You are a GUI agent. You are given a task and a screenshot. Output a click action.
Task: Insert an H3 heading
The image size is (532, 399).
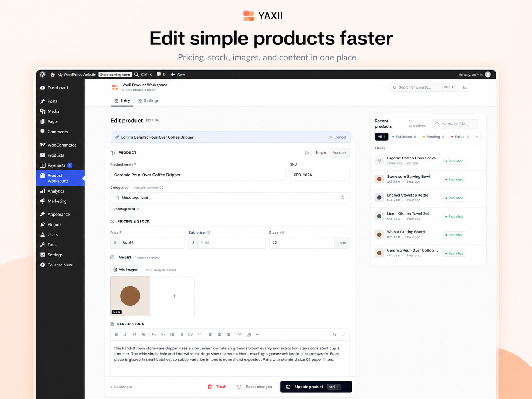point(163,334)
